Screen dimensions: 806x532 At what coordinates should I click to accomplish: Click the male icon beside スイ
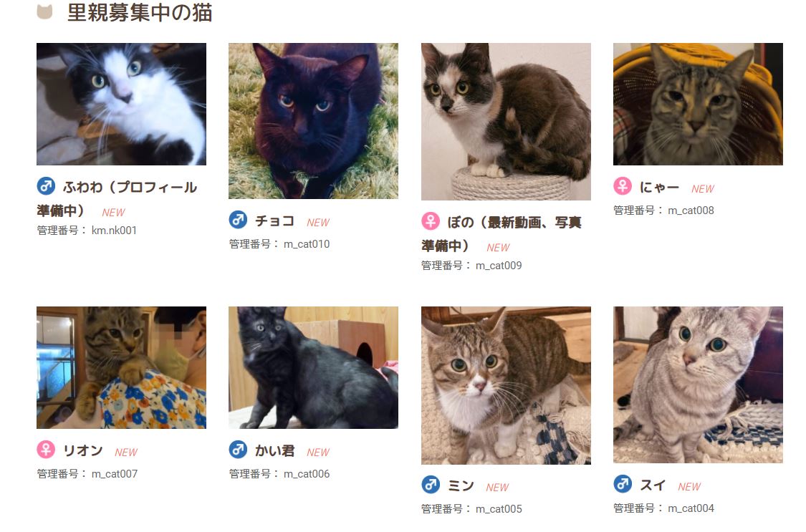(x=623, y=484)
